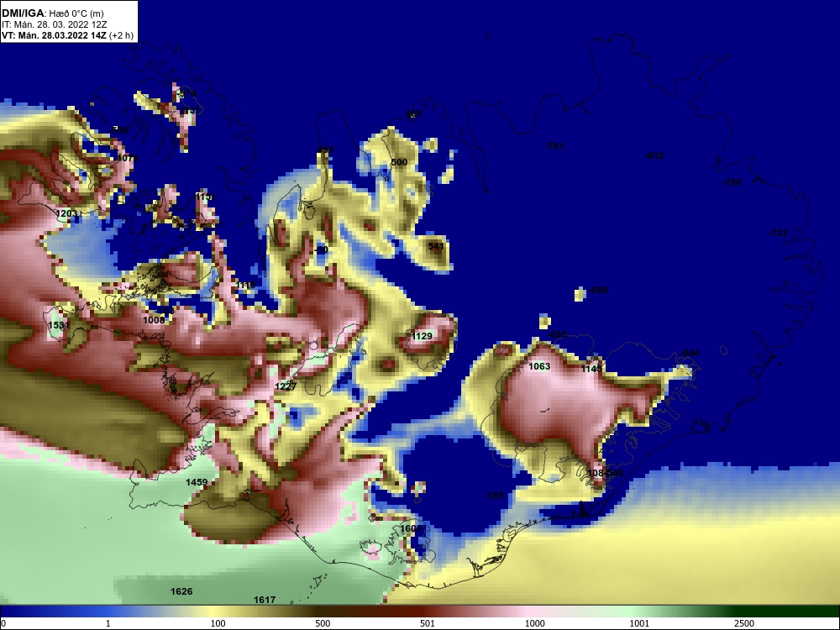840x630 pixels.
Task: Click the 1008 value label on the map
Action: (154, 320)
